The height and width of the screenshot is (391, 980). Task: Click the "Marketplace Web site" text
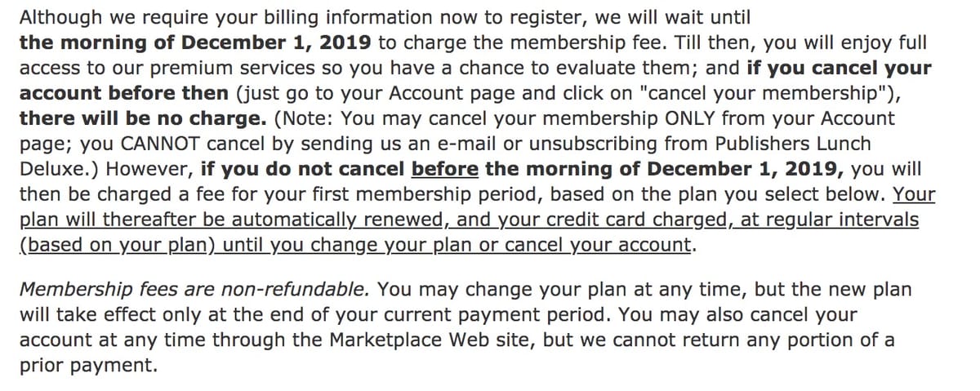pyautogui.click(x=426, y=340)
